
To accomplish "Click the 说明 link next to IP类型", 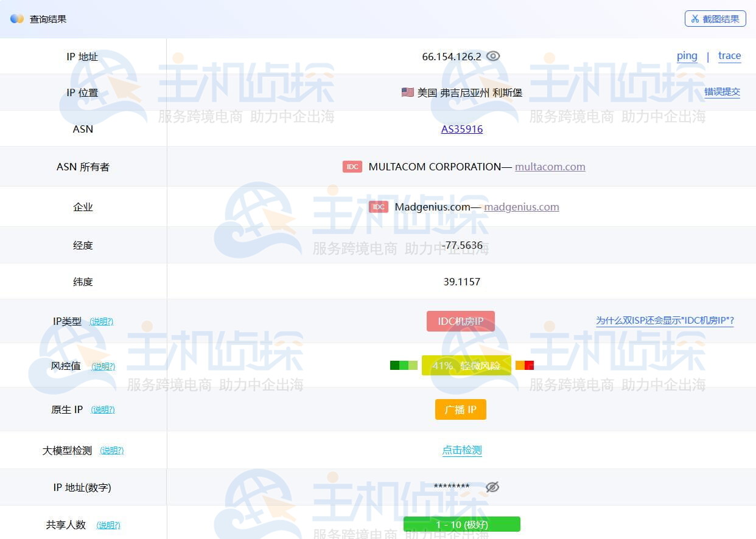I will (x=101, y=321).
